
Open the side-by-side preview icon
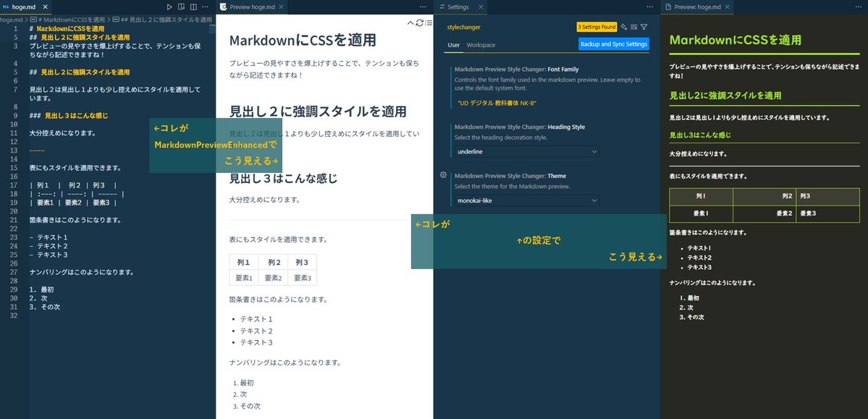(x=181, y=7)
